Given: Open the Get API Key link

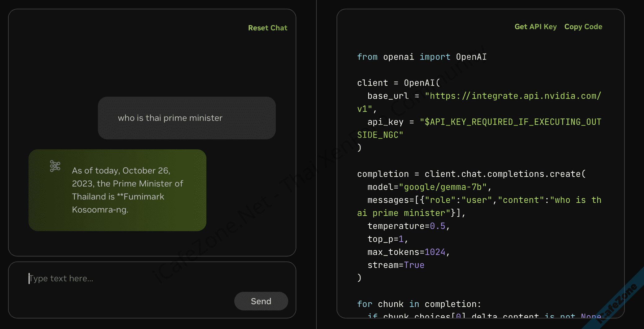Looking at the screenshot, I should tap(535, 27).
